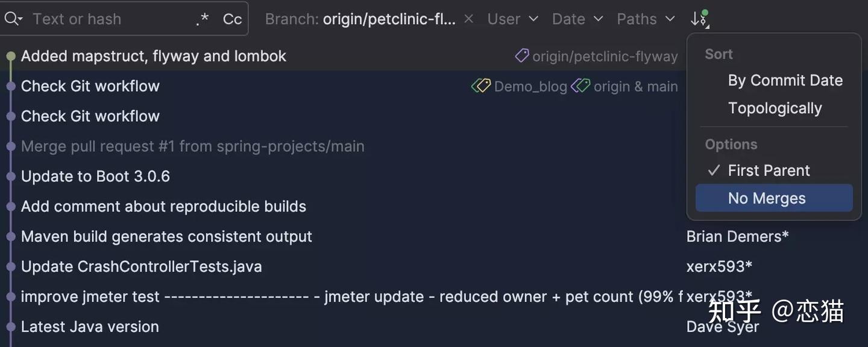The width and height of the screenshot is (868, 347).
Task: Click the tag icon beside Demo_blog
Action: pyautogui.click(x=481, y=86)
